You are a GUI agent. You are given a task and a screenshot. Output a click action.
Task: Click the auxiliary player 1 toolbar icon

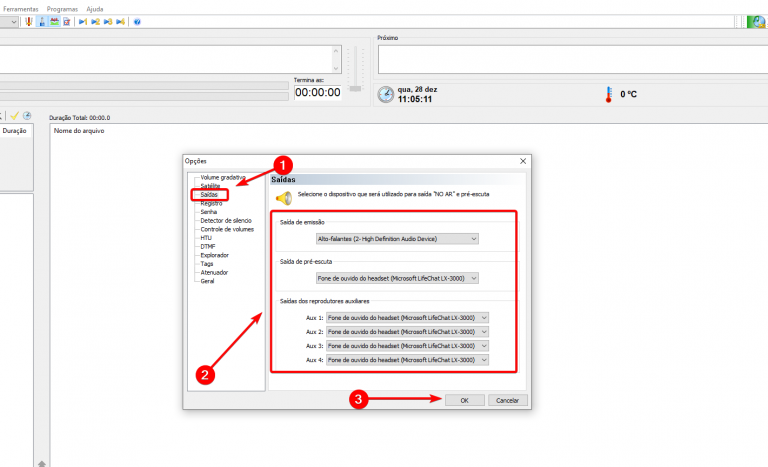coord(82,21)
